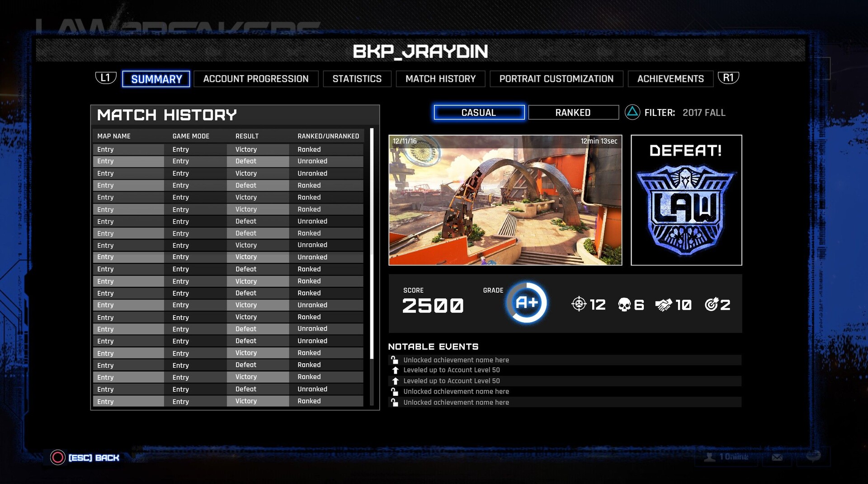The image size is (868, 484).
Task: Open the online friends person icon
Action: click(710, 457)
